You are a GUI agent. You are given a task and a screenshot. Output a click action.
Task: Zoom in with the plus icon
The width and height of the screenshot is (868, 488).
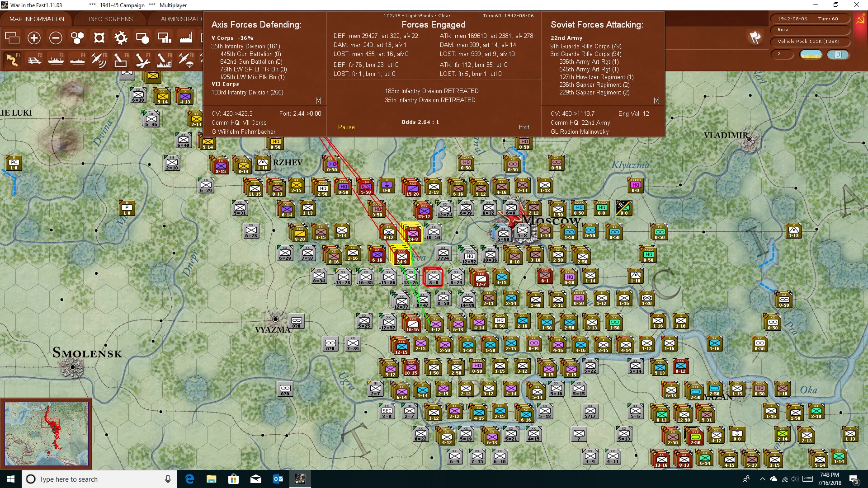pyautogui.click(x=34, y=38)
